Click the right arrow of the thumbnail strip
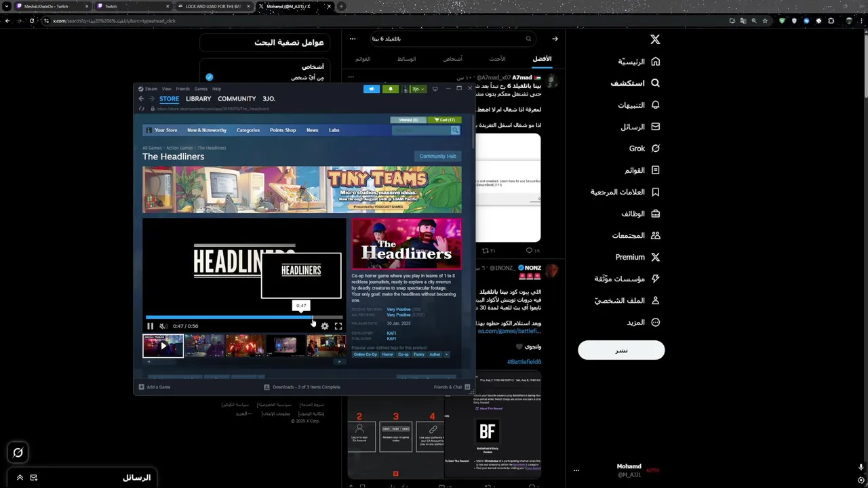Image resolution: width=868 pixels, height=488 pixels. pyautogui.click(x=340, y=362)
